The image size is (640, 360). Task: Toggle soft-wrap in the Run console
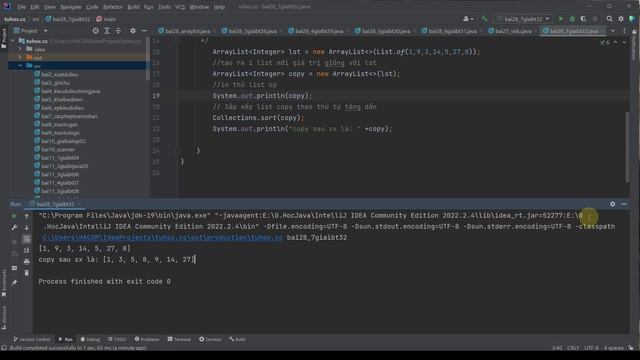pyautogui.click(x=27, y=239)
